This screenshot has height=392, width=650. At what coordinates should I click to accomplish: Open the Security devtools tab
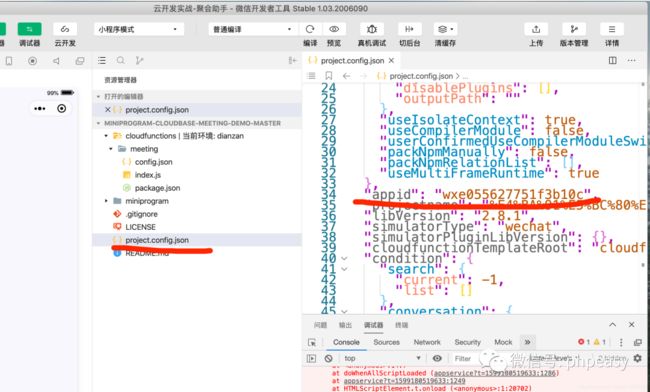coord(467,342)
